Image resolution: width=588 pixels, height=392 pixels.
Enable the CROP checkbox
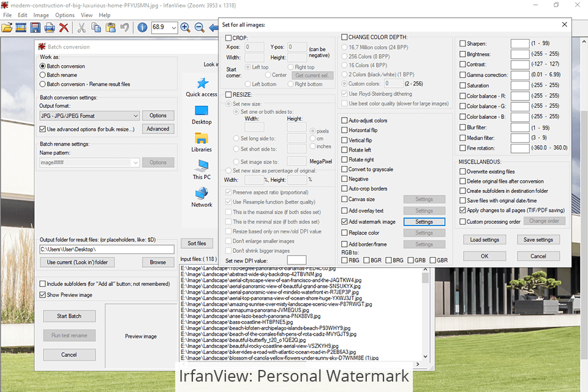(x=228, y=38)
